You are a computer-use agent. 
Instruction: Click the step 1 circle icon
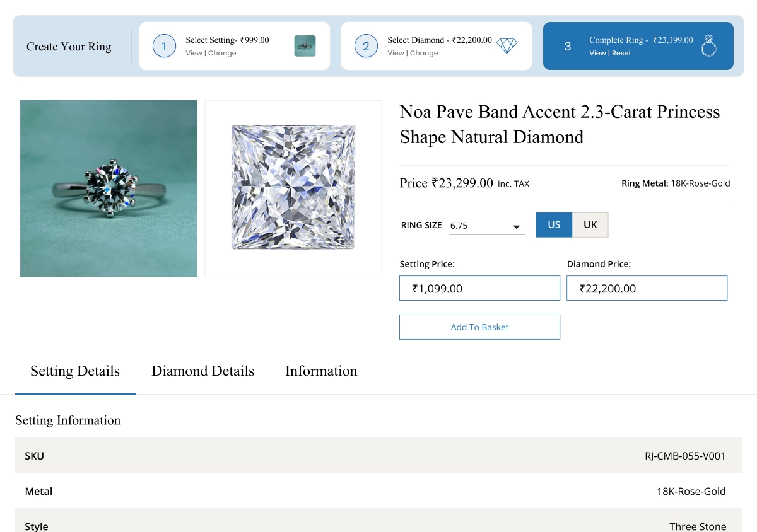point(164,46)
